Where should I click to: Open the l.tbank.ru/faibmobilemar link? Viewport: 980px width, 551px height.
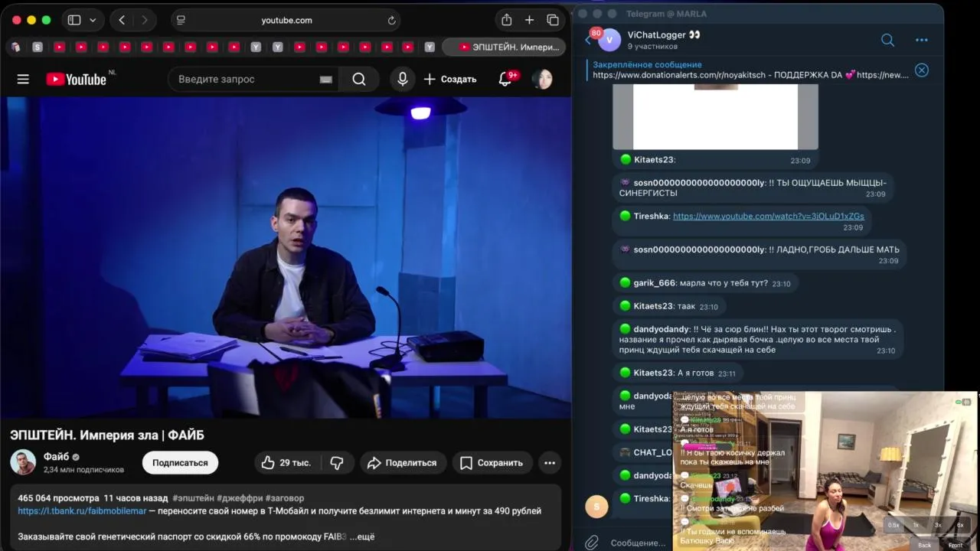point(82,510)
